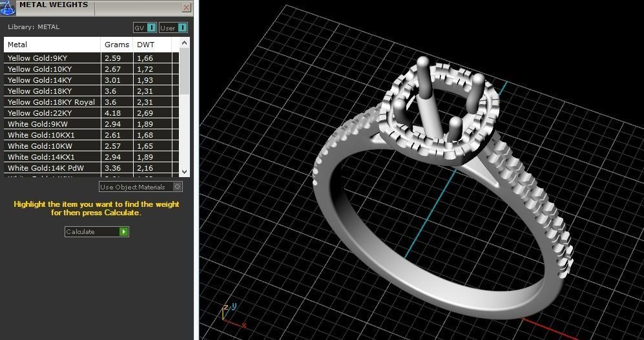Click the Metal column header
Viewport: 644px width, 340px height.
point(52,45)
